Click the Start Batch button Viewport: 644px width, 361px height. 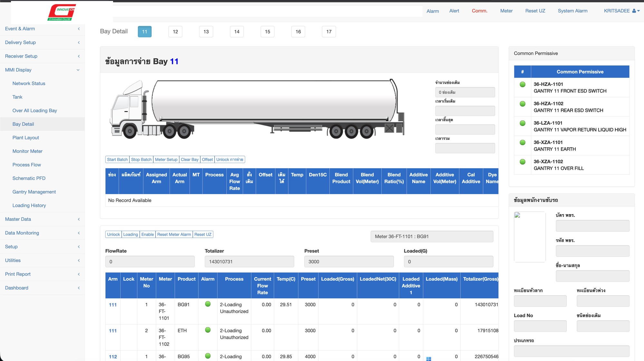click(x=117, y=160)
